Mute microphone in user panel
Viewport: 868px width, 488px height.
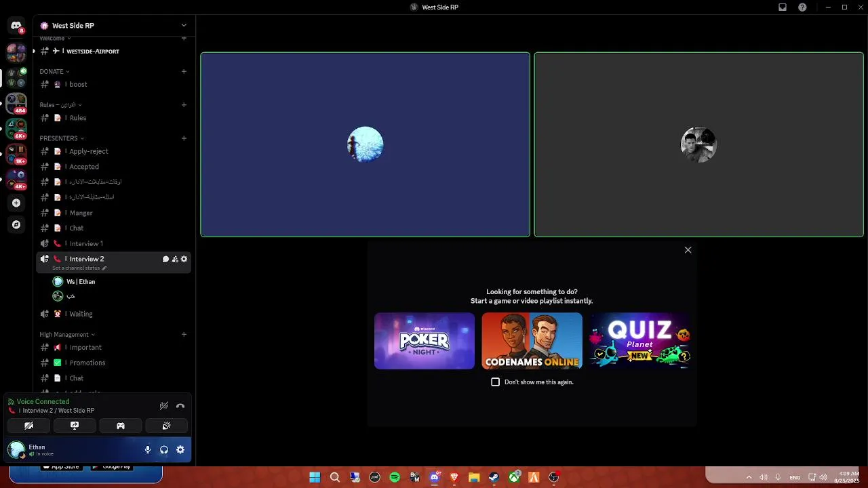(x=148, y=449)
